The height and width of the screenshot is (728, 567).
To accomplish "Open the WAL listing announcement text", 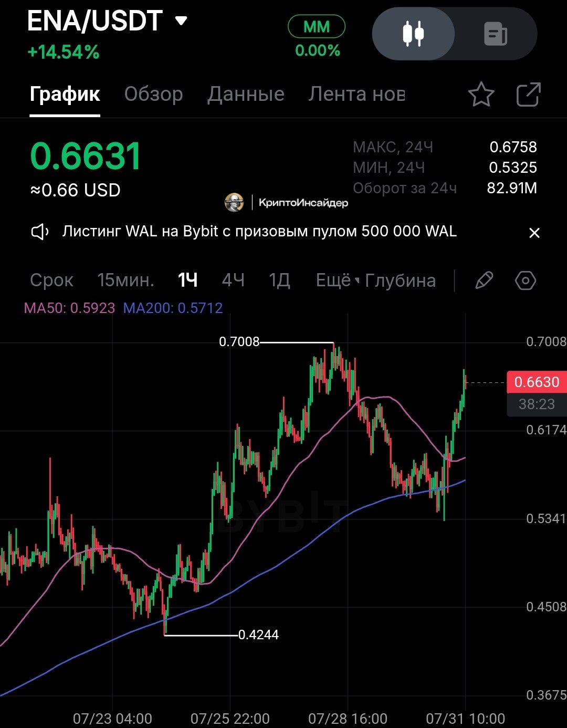I will pyautogui.click(x=259, y=232).
